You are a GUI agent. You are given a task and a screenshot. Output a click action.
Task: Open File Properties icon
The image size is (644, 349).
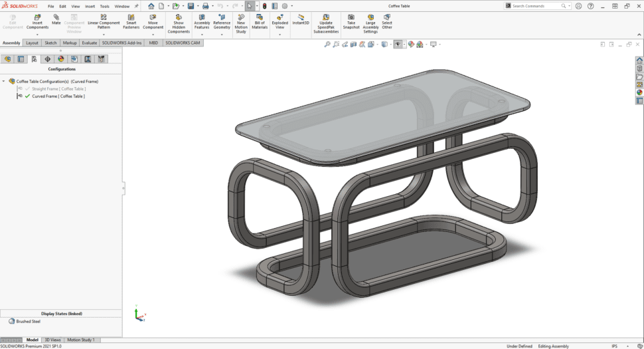click(274, 6)
